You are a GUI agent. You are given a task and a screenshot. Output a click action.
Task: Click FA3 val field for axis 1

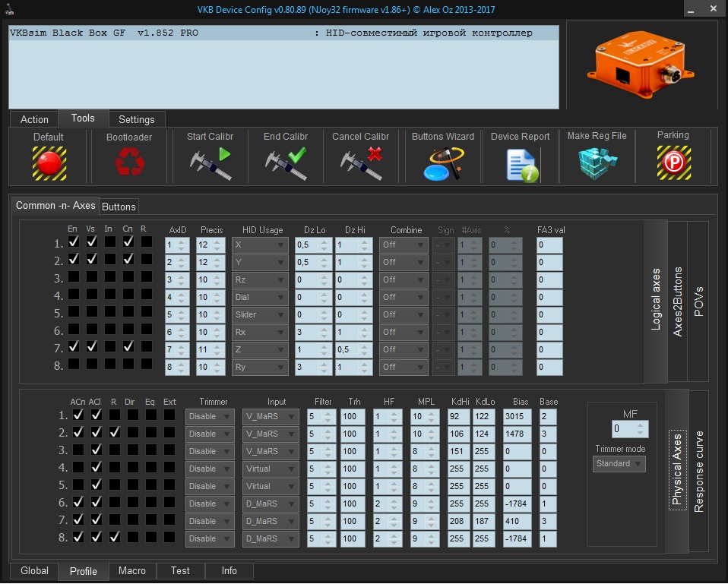pyautogui.click(x=549, y=245)
